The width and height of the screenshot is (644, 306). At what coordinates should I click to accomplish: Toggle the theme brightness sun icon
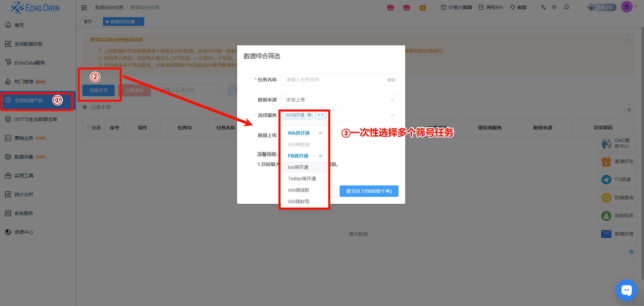(554, 7)
